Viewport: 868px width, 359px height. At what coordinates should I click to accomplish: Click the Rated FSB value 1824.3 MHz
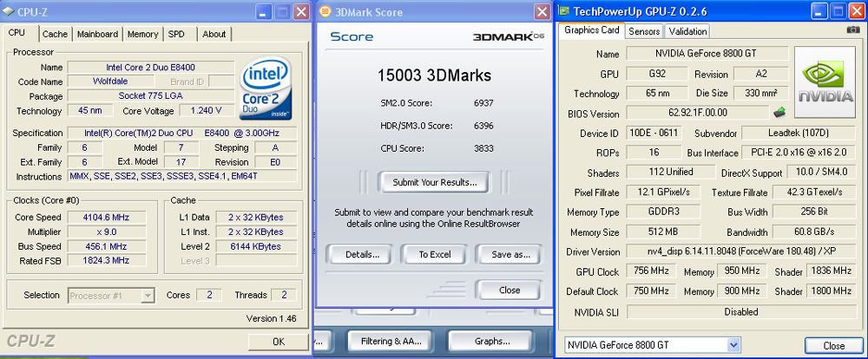(106, 260)
